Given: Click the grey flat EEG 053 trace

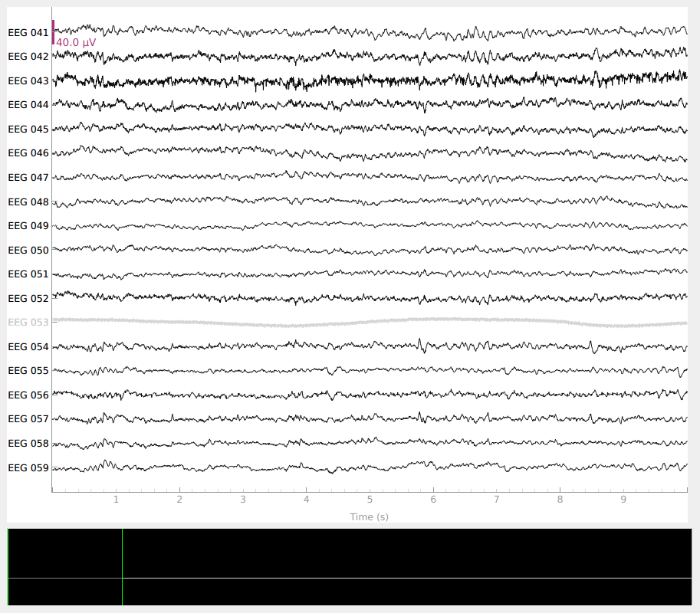Looking at the screenshot, I should [x=368, y=322].
